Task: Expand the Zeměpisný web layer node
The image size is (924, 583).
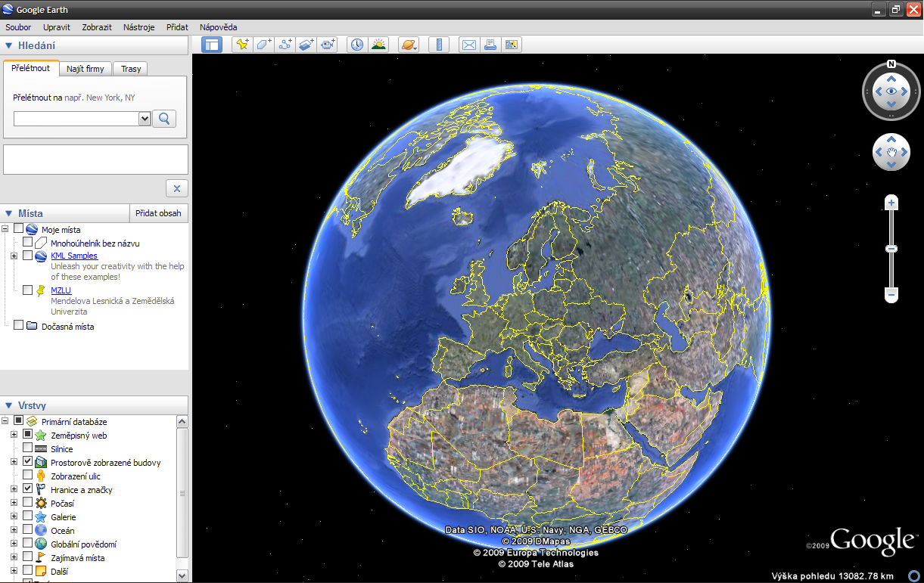Action: pyautogui.click(x=14, y=435)
